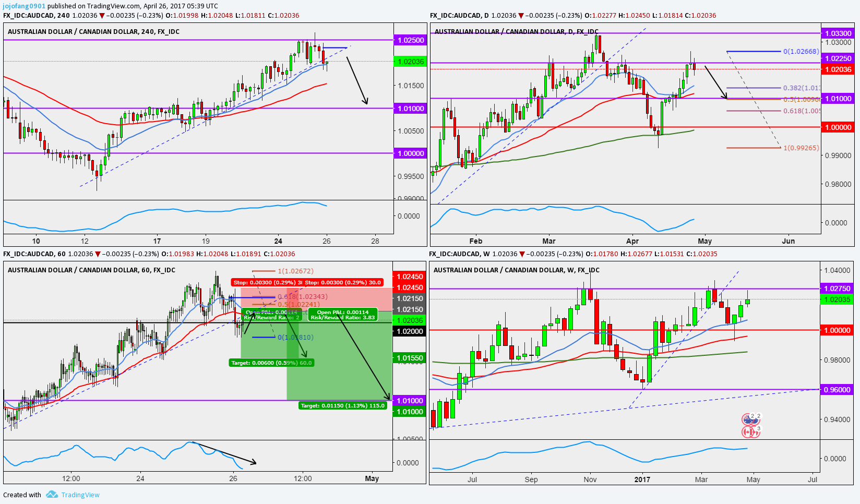The height and width of the screenshot is (504, 860).
Task: Click the Fibonacci '1(1.02672)' label on 60 chart
Action: pos(295,271)
